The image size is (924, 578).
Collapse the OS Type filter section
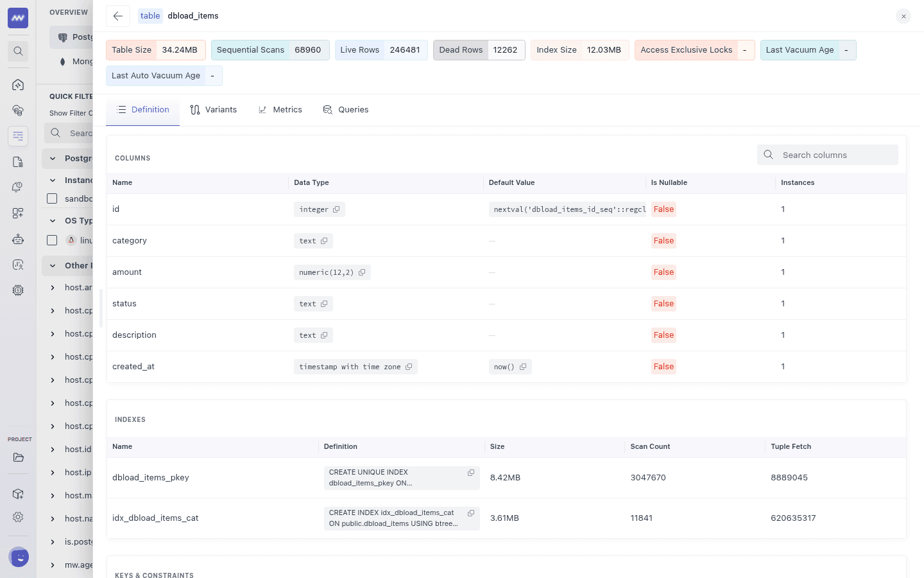[x=53, y=221]
